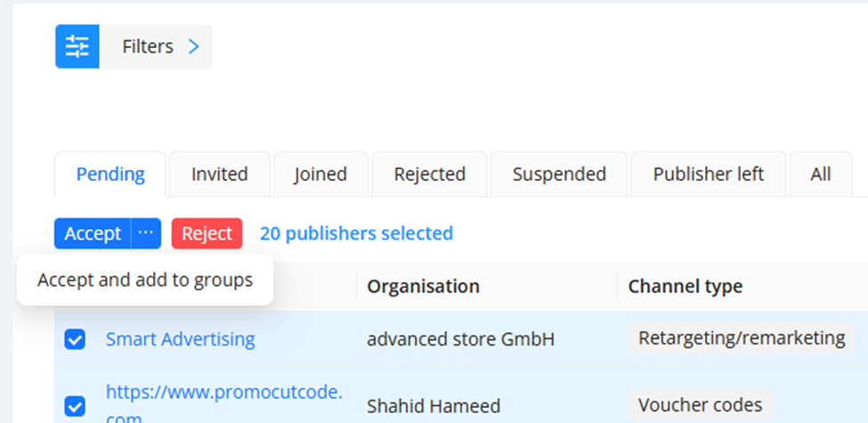Click the Organisation column header
Image resolution: width=868 pixels, height=423 pixels.
tap(423, 287)
